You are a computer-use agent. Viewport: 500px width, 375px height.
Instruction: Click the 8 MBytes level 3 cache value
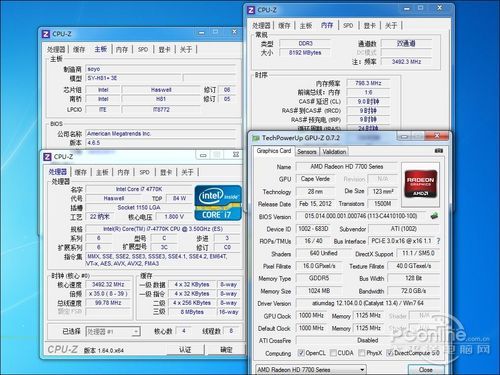click(x=192, y=312)
